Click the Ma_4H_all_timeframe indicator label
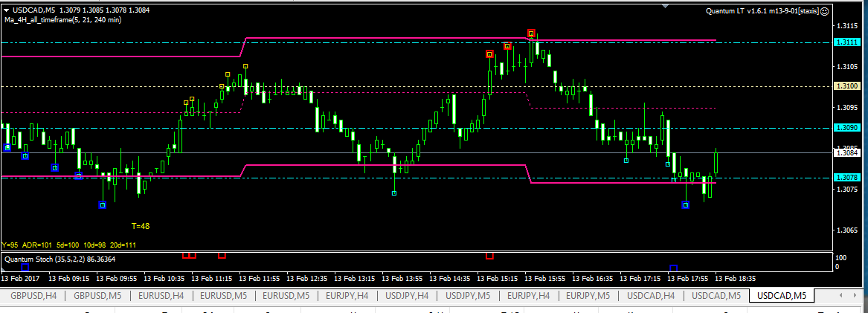 [x=62, y=20]
